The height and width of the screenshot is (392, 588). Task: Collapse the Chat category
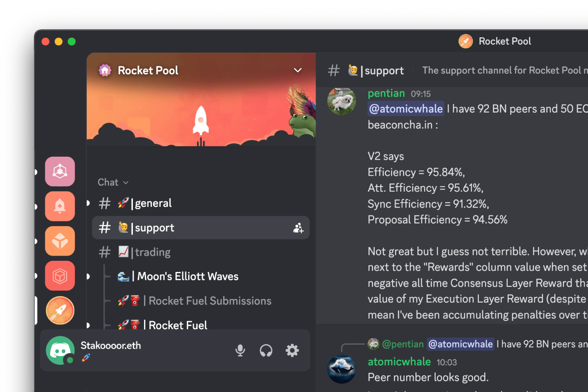[x=113, y=182]
